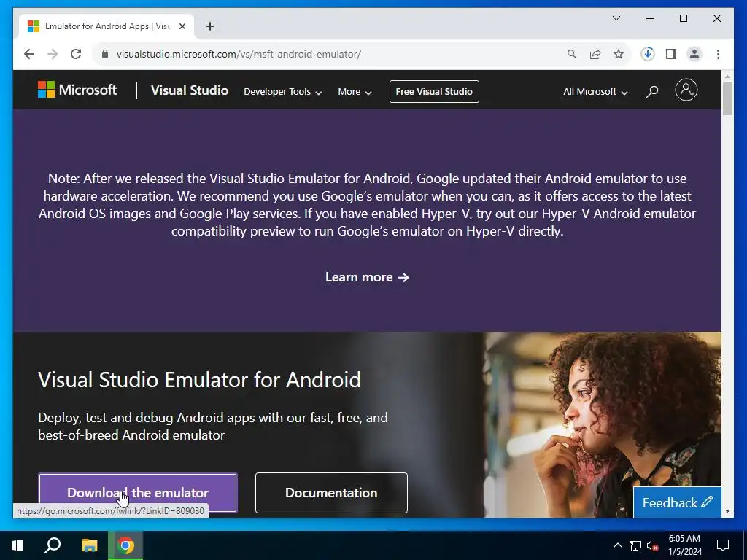The image size is (747, 560).
Task: Open the Feedback button
Action: [x=677, y=502]
